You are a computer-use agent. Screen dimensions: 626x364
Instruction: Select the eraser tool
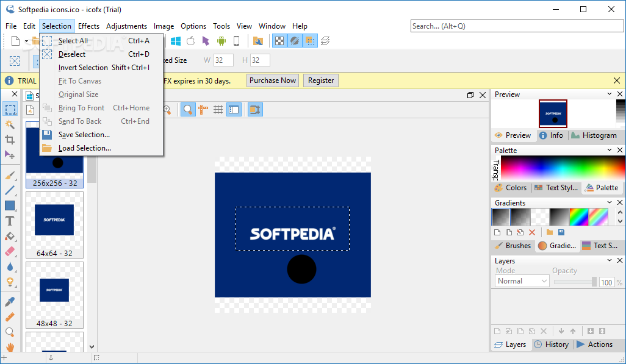coord(10,251)
